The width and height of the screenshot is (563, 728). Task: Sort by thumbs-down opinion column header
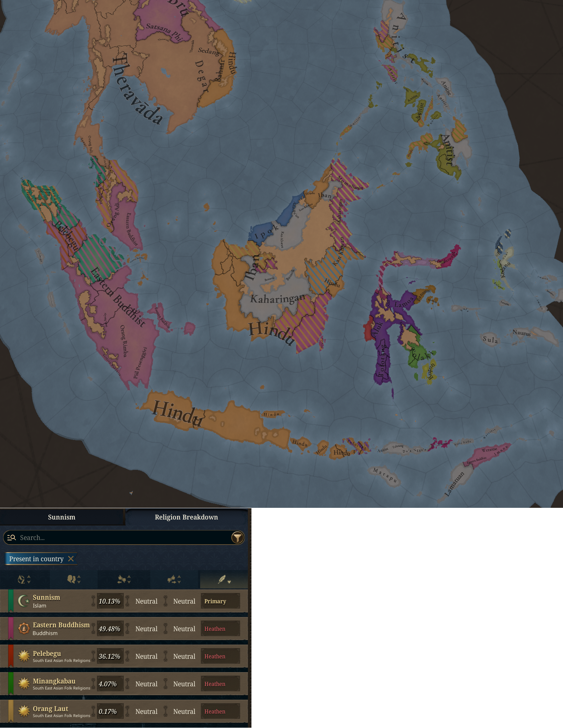click(124, 579)
